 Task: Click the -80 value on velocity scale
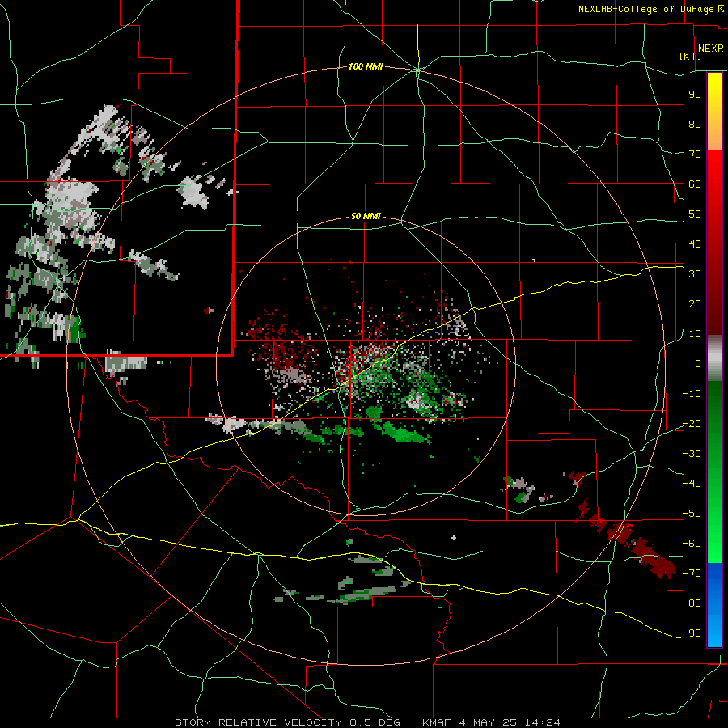[692, 603]
